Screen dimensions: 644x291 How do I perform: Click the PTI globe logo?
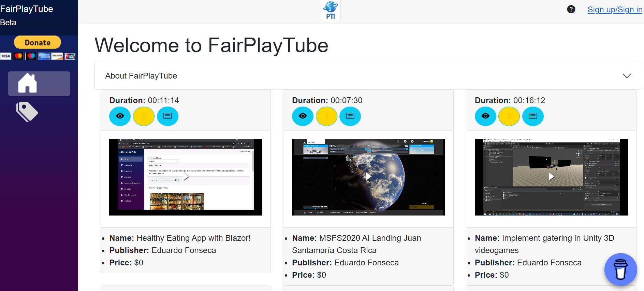point(331,10)
